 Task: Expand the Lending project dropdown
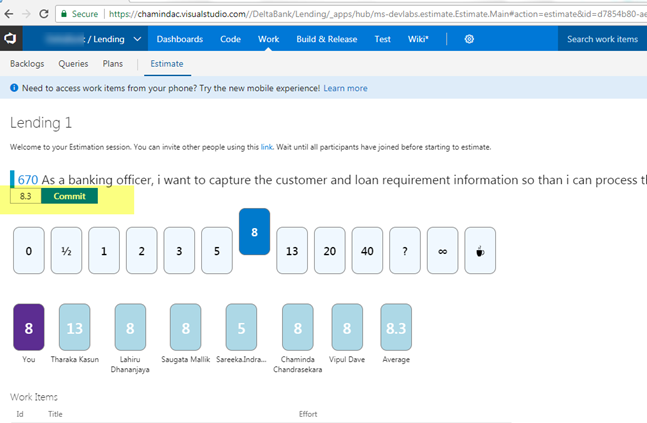click(137, 39)
